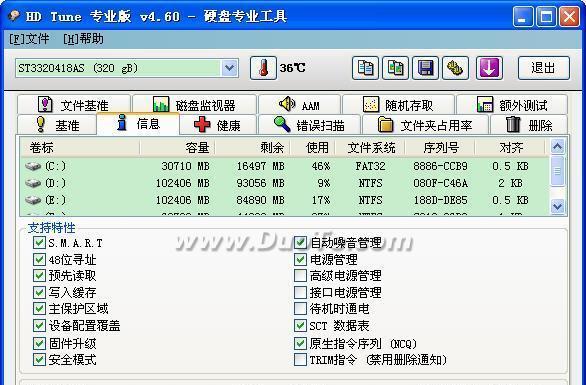Click the 卷标 column header
Screen dimensions: 586x385
tap(80, 148)
